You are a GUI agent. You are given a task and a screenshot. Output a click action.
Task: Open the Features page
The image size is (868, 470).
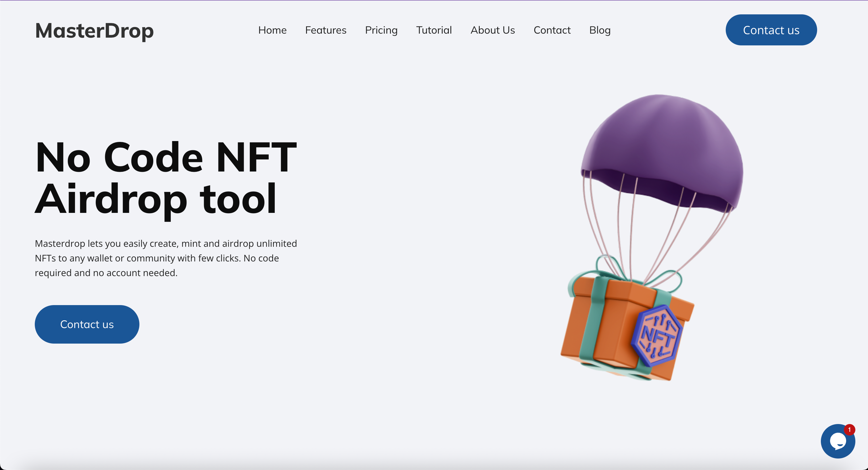coord(325,30)
